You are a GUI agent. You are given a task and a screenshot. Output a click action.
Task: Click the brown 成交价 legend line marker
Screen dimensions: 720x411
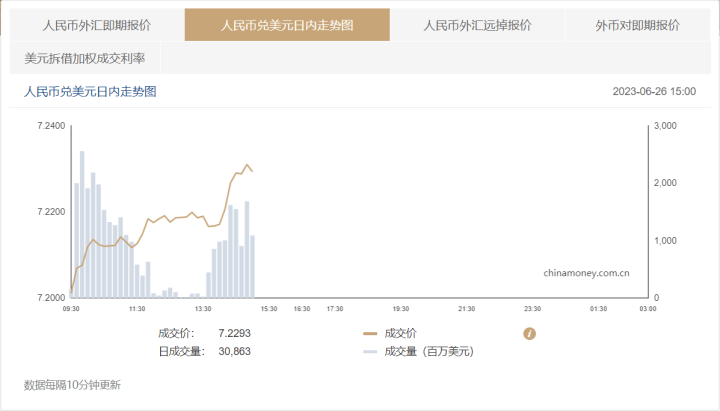(370, 334)
